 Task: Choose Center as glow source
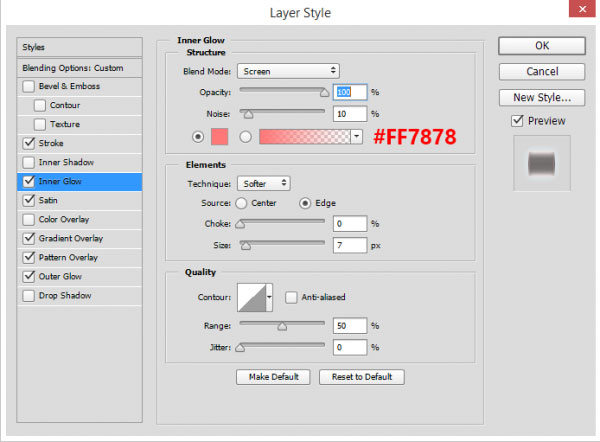(x=241, y=203)
